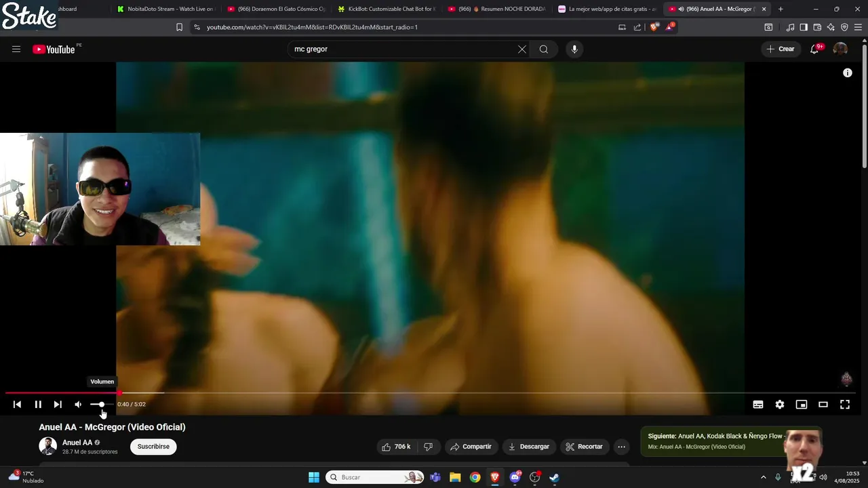Click the magnifier search button

click(544, 49)
